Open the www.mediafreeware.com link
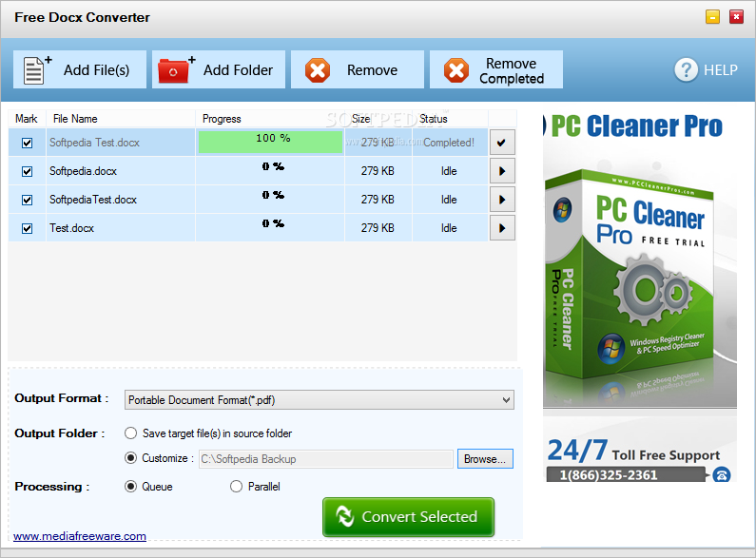 pos(80,536)
